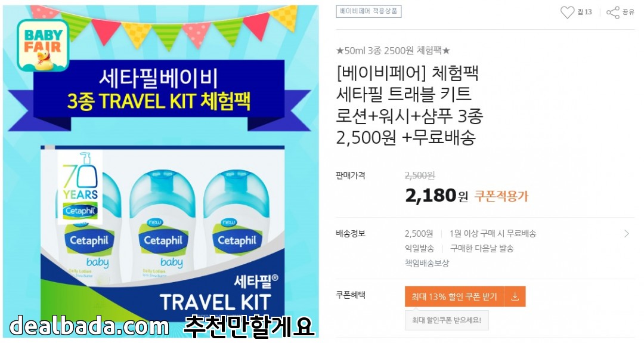Click the 베이비페어 적용상품 tag
Screen dimensions: 644x343
click(369, 11)
